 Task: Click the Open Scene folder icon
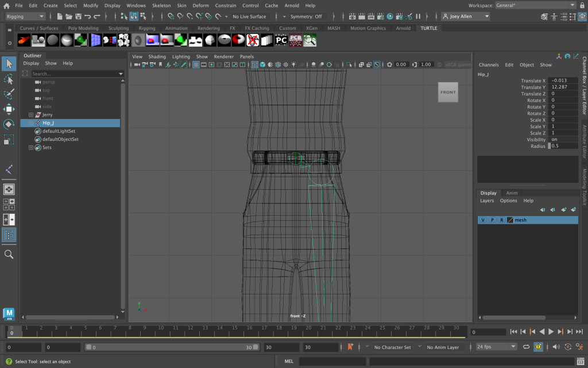[69, 17]
